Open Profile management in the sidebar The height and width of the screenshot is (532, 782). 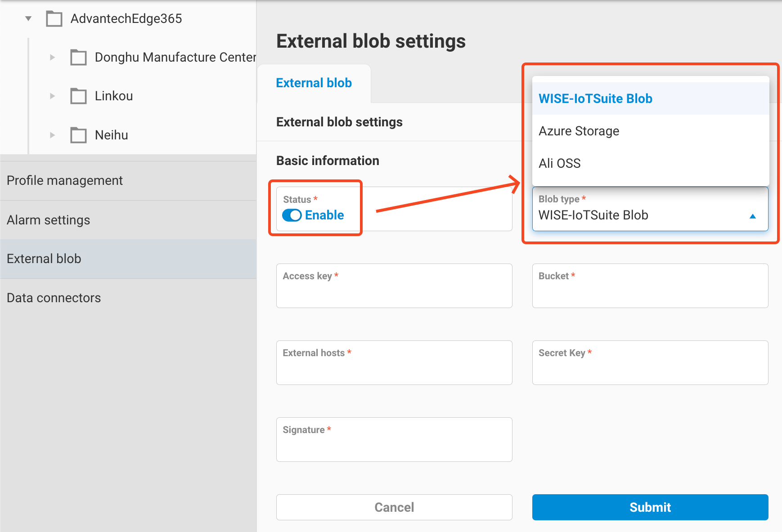[x=65, y=180]
